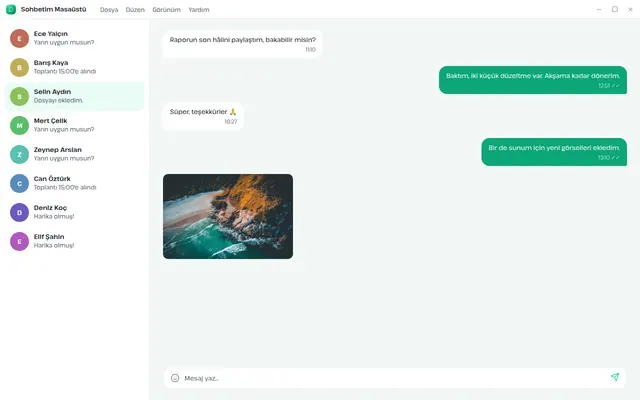Viewport: 640px width, 400px height.
Task: Close the Sohbetim Masaüstü window
Action: pyautogui.click(x=630, y=9)
